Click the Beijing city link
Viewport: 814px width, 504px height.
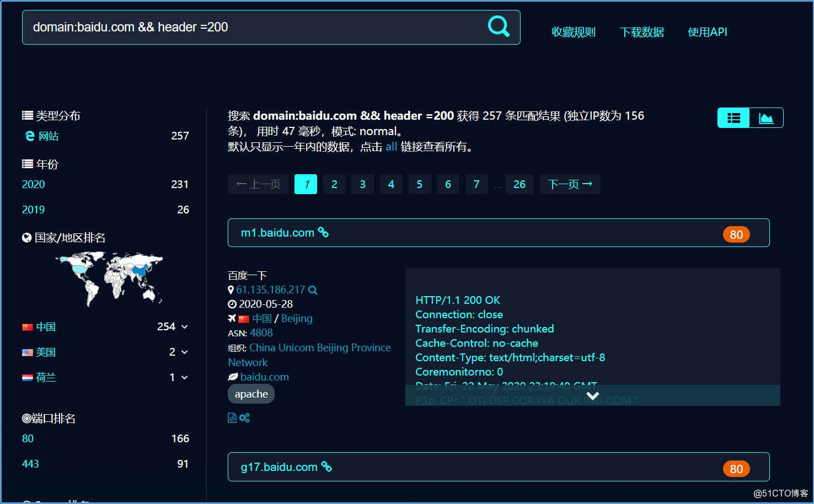click(x=297, y=318)
